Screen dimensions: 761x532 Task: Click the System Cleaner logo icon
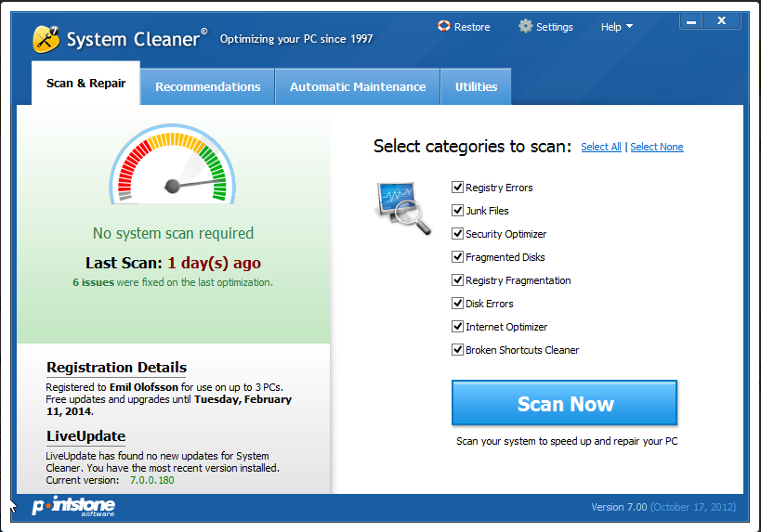pyautogui.click(x=46, y=39)
